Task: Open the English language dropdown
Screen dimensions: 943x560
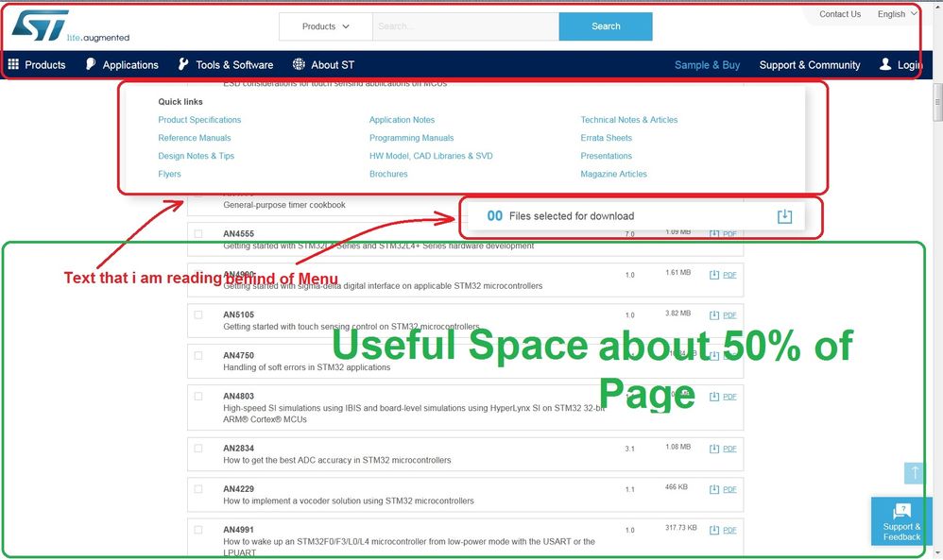Action: (898, 14)
